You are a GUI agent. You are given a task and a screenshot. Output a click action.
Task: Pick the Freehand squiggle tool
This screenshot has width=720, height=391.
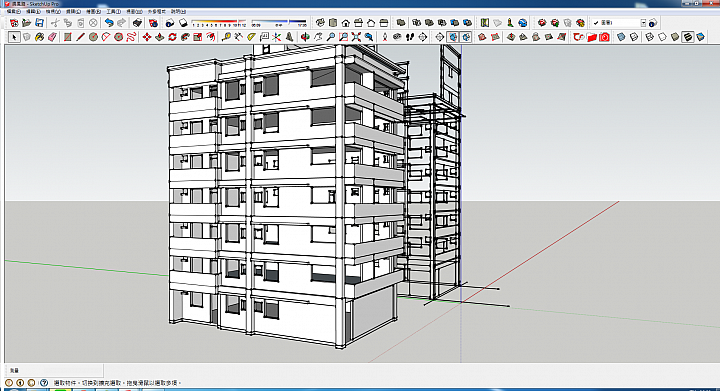click(131, 37)
